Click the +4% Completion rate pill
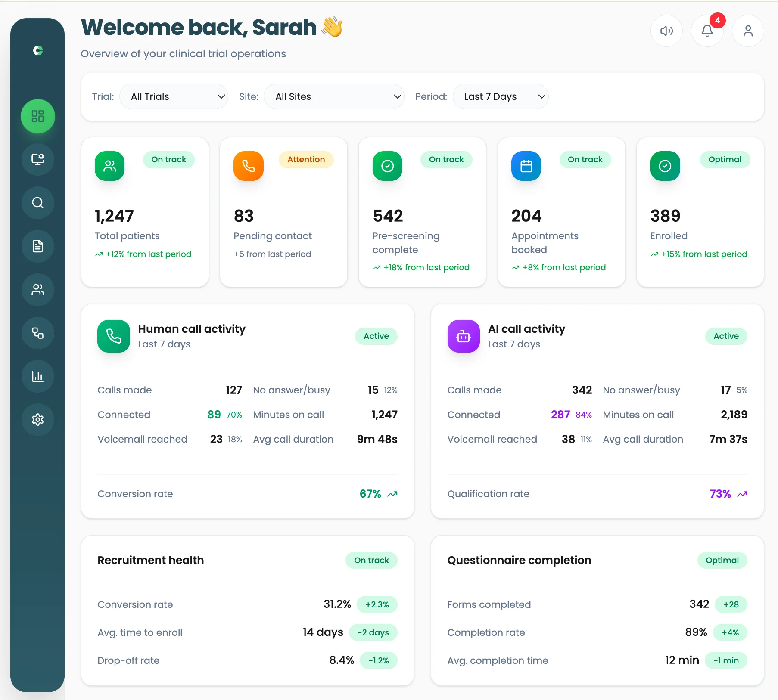The image size is (778, 700). pos(730,633)
